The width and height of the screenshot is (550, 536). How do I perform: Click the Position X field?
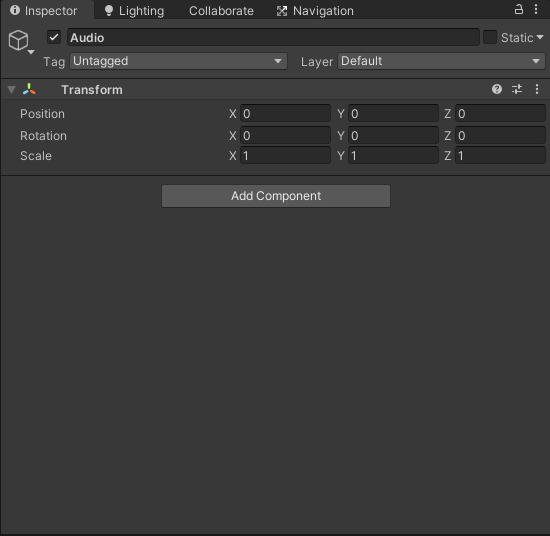(285, 113)
